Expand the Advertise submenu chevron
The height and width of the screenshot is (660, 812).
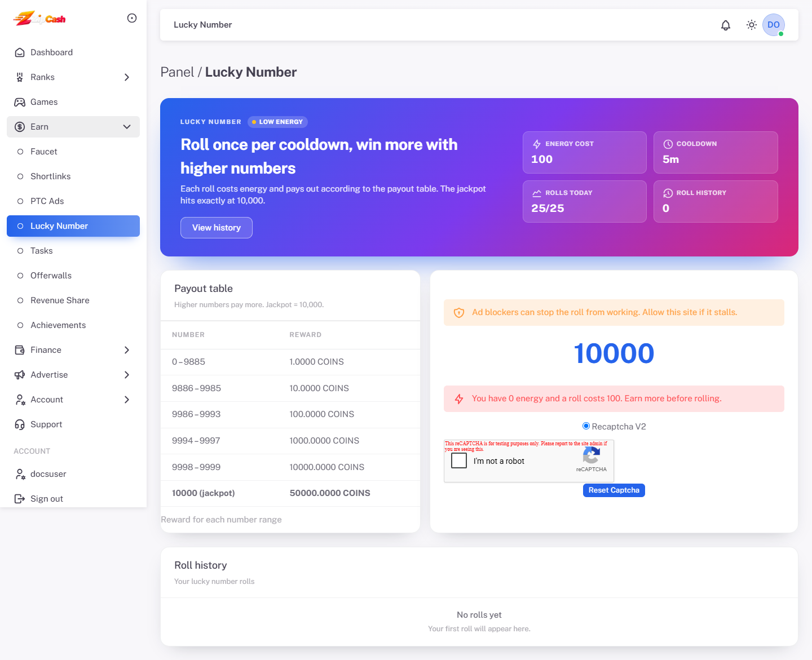(x=127, y=375)
